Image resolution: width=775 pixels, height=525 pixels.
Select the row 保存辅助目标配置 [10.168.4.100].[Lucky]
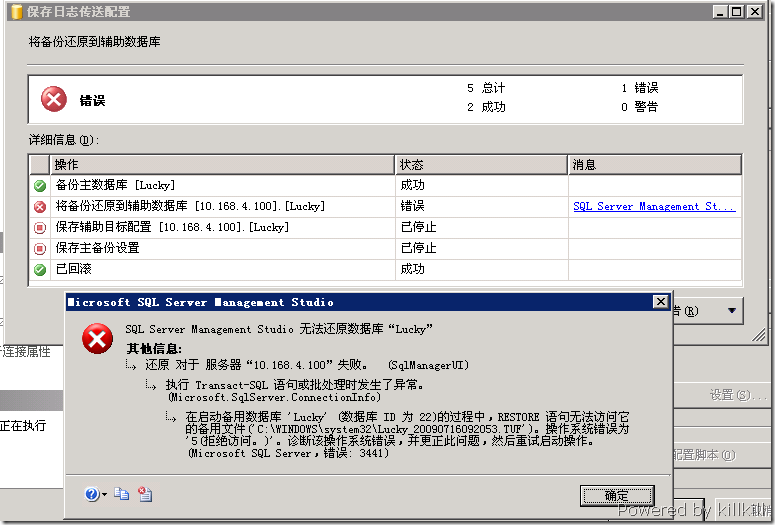point(386,227)
